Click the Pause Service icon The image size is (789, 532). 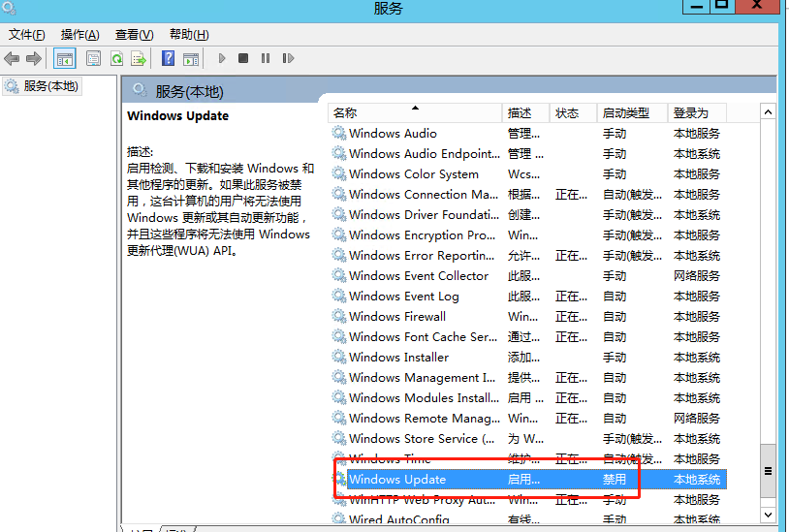(x=266, y=58)
